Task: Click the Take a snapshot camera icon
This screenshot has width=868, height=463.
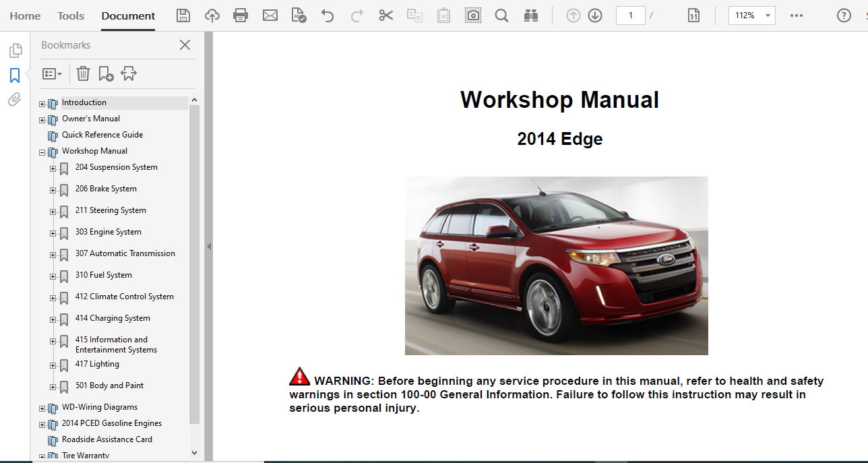Action: point(473,16)
